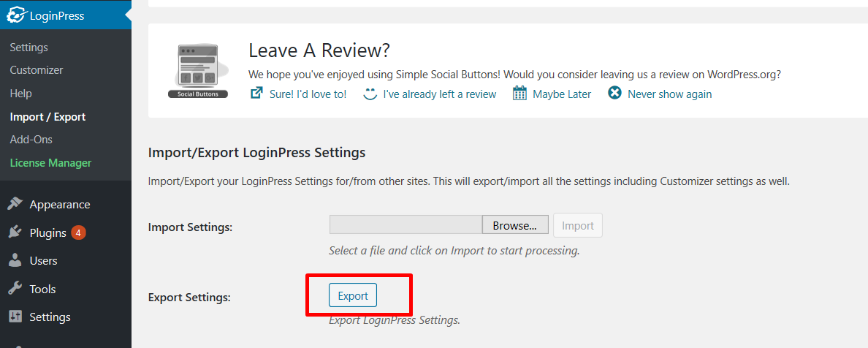This screenshot has height=348, width=868.
Task: Click the X icon for Never show again
Action: (x=614, y=94)
